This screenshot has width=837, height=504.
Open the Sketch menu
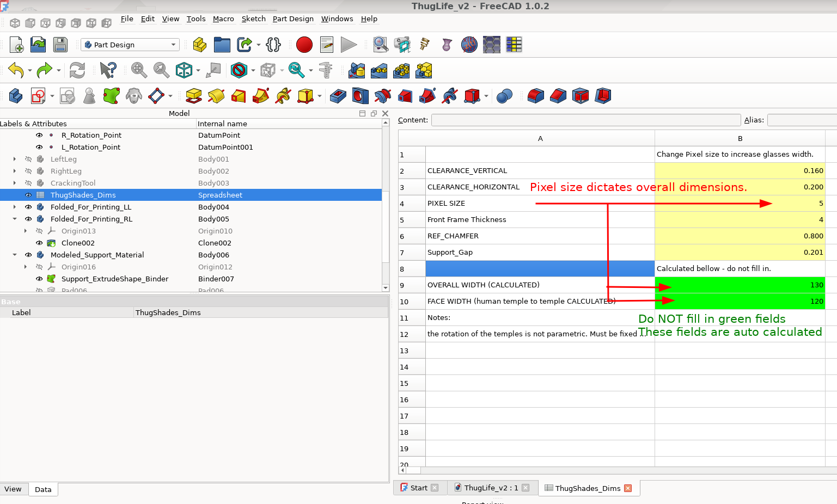[253, 19]
